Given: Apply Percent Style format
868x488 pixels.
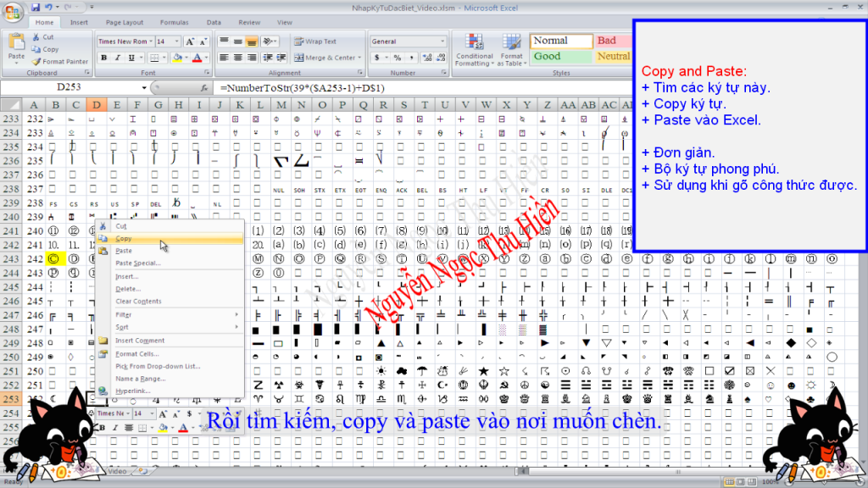Looking at the screenshot, I should point(398,58).
